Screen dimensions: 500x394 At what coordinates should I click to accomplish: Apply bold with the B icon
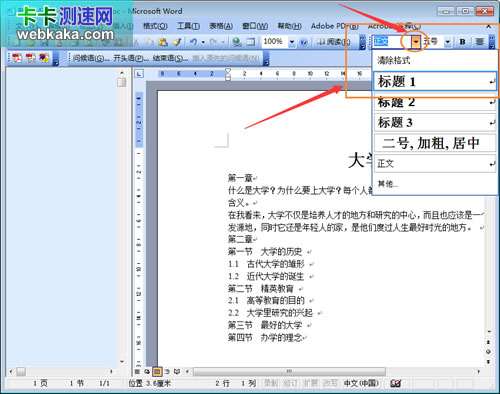pos(462,42)
